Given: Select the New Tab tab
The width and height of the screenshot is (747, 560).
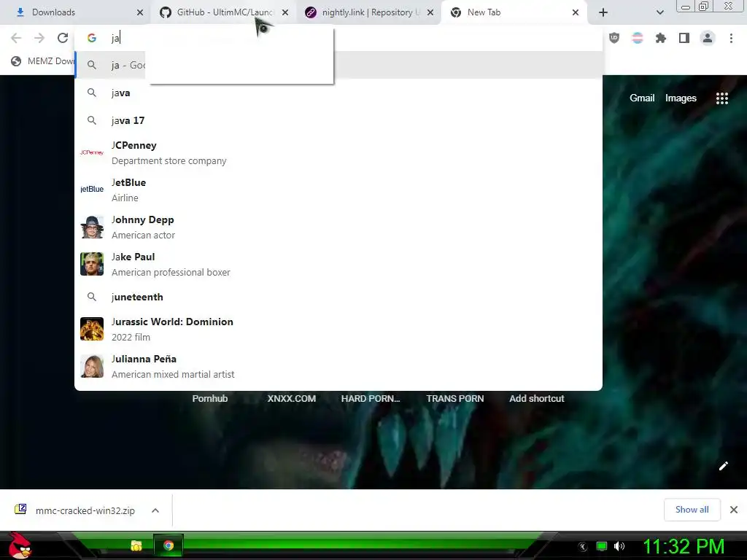Looking at the screenshot, I should coord(514,12).
